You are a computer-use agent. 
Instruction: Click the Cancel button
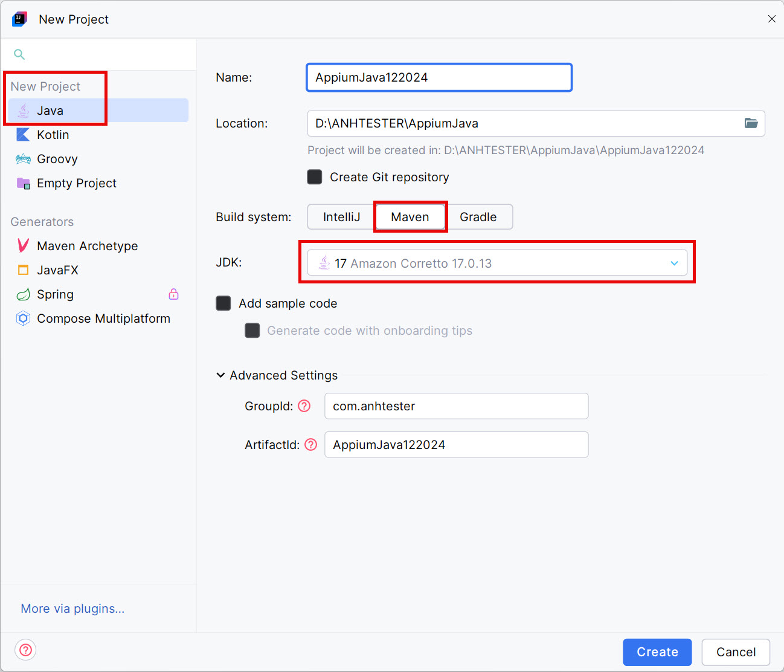(x=736, y=652)
